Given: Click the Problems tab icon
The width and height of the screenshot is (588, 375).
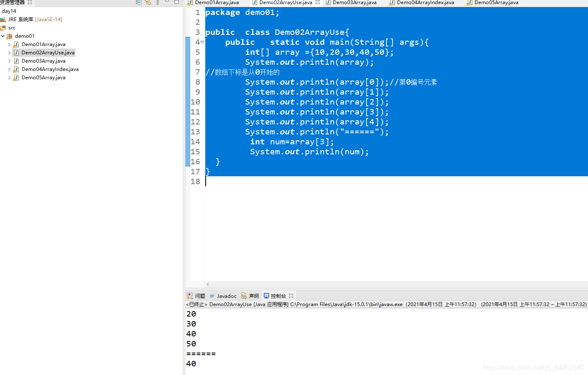Looking at the screenshot, I should point(190,296).
